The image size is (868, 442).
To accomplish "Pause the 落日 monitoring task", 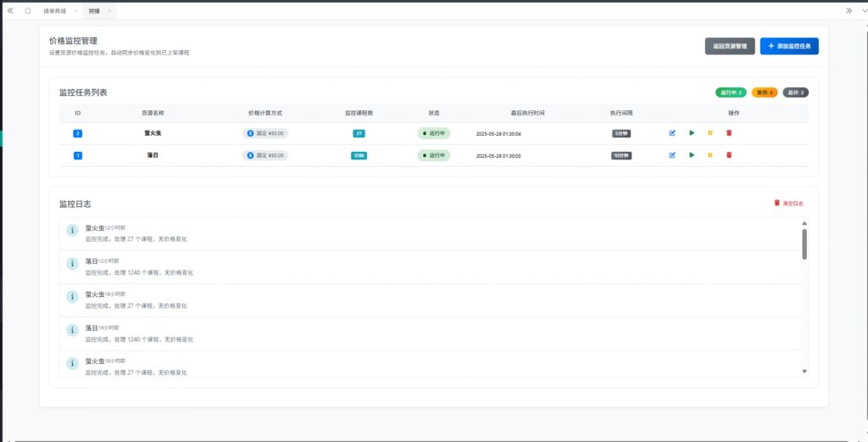I will point(709,155).
